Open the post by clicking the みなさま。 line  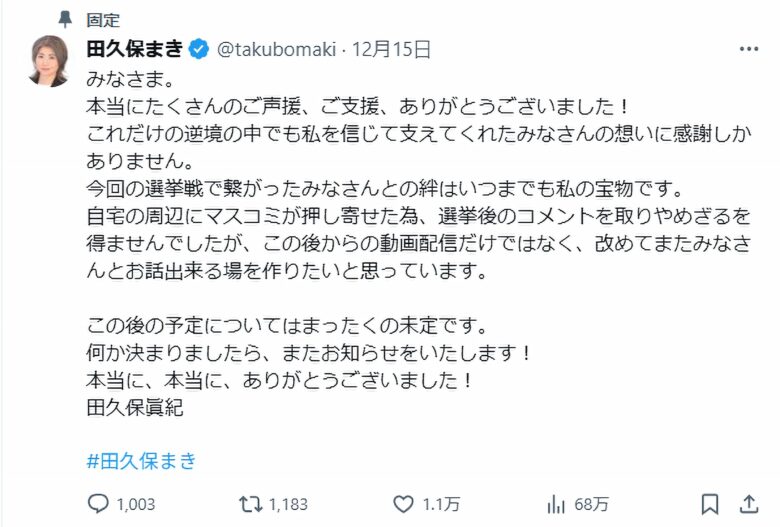point(118,75)
